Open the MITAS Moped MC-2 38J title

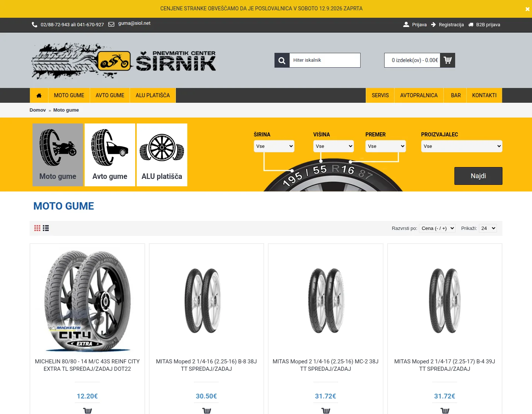tap(325, 365)
